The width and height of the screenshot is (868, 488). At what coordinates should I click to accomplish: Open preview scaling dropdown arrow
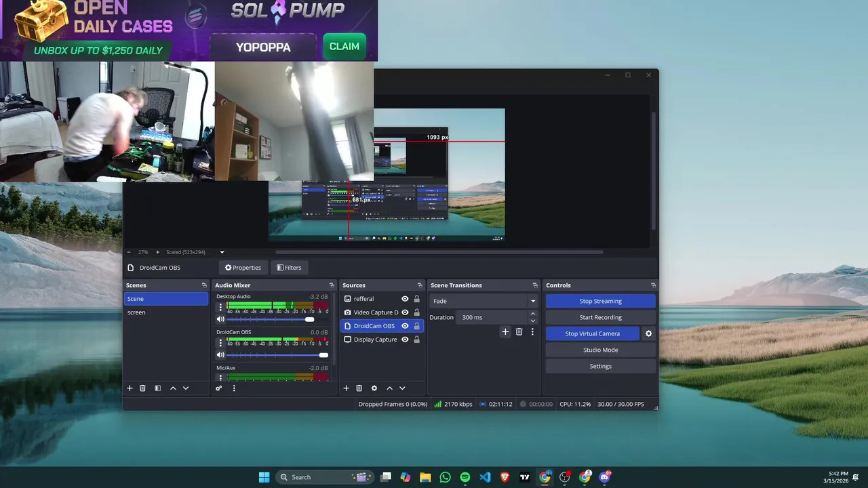click(222, 252)
